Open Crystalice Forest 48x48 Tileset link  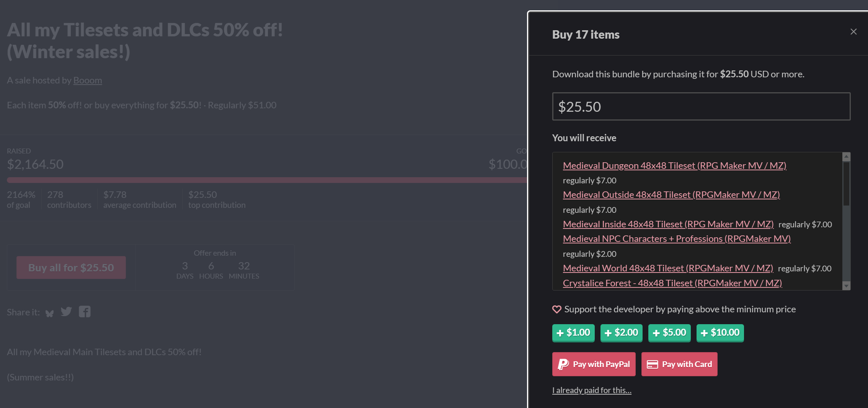point(672,283)
